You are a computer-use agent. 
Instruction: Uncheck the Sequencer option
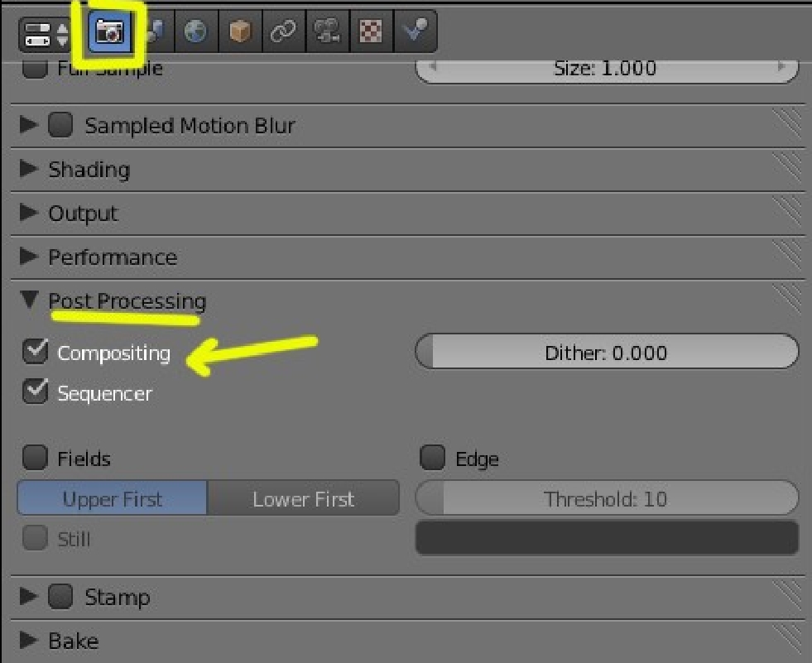point(35,392)
